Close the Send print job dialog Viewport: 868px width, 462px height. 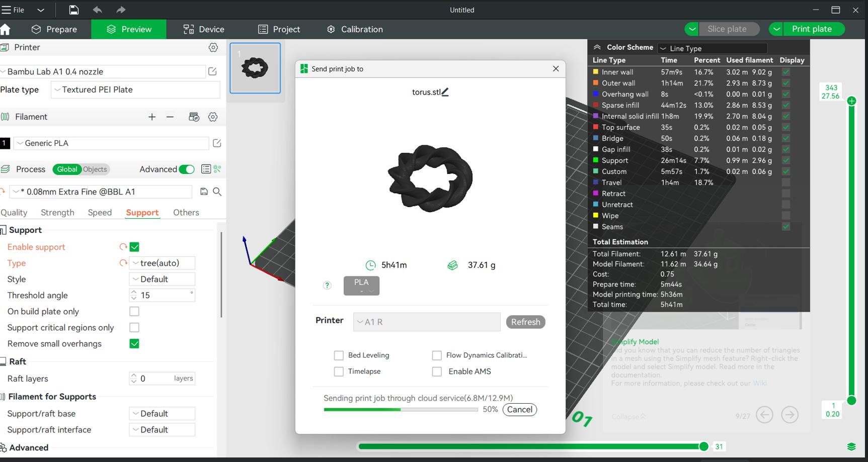(556, 69)
